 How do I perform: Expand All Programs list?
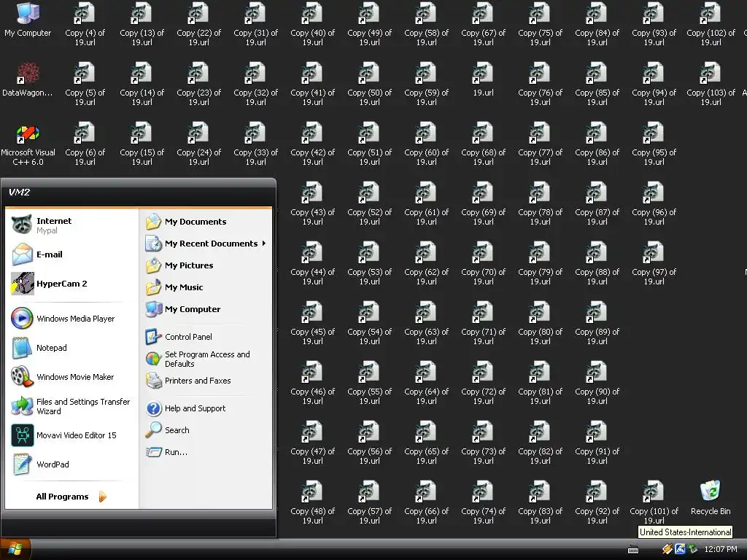(71, 497)
